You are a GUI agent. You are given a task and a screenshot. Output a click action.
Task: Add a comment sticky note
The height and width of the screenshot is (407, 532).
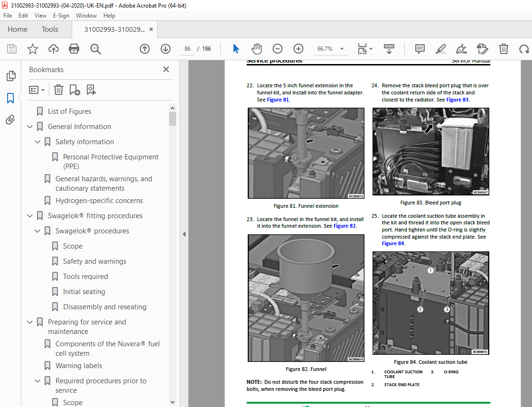pos(420,49)
